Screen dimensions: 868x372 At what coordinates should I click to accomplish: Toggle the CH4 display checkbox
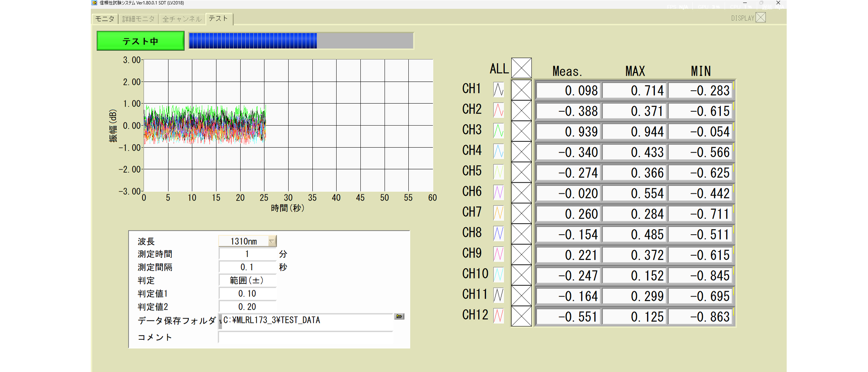click(x=521, y=152)
